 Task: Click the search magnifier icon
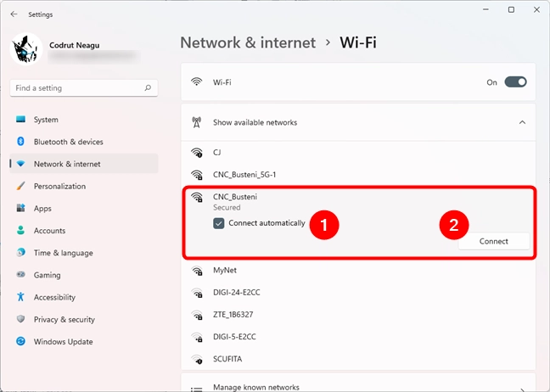pyautogui.click(x=148, y=87)
